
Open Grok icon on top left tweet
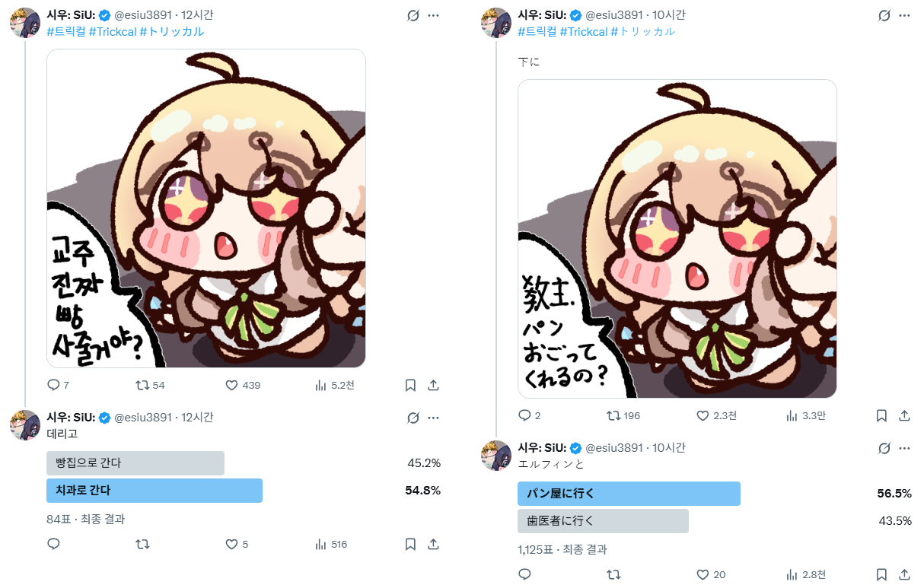pos(413,15)
